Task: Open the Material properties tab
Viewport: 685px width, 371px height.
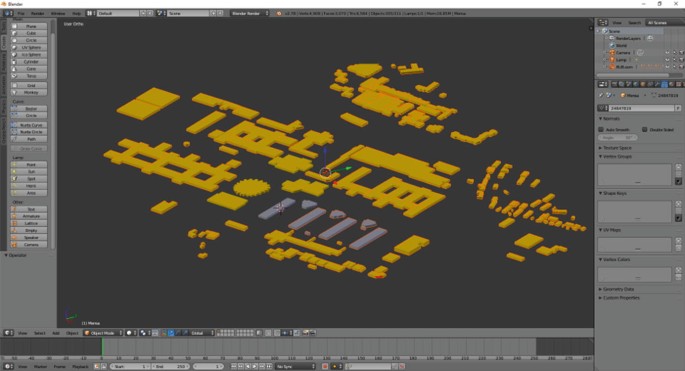Action: point(671,84)
